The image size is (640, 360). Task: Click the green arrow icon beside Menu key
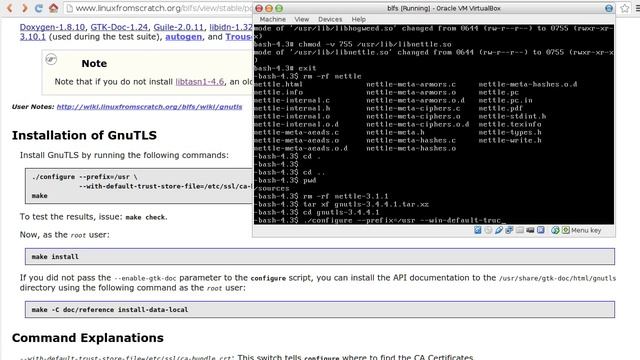566,230
